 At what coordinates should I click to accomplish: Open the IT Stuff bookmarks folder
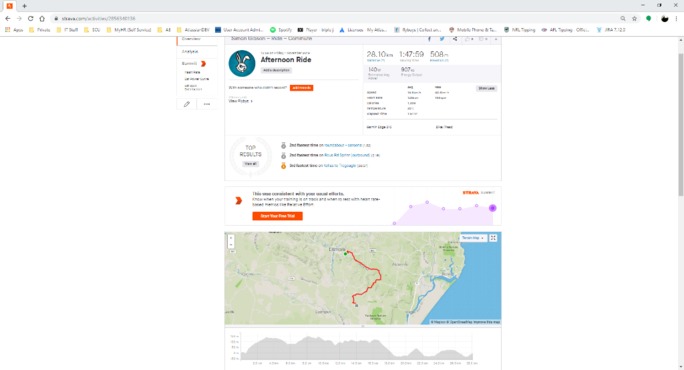(67, 30)
